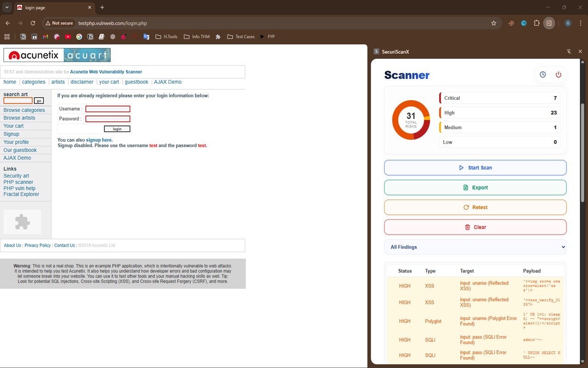Reload the current page

(x=33, y=23)
